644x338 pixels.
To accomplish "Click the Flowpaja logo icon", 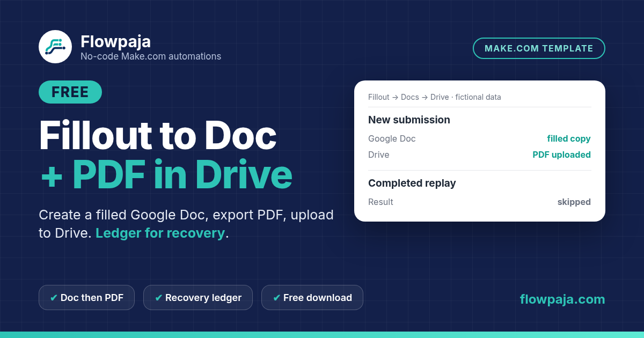I will [x=55, y=47].
